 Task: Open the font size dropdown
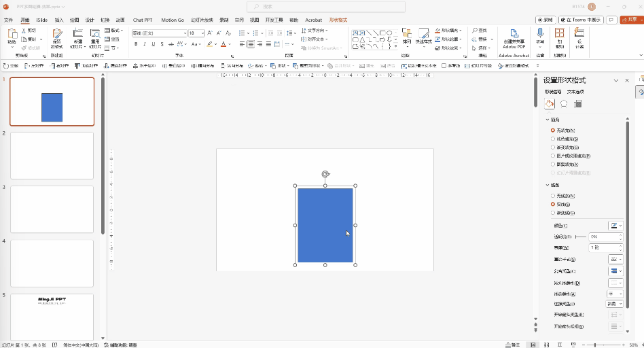pos(202,33)
